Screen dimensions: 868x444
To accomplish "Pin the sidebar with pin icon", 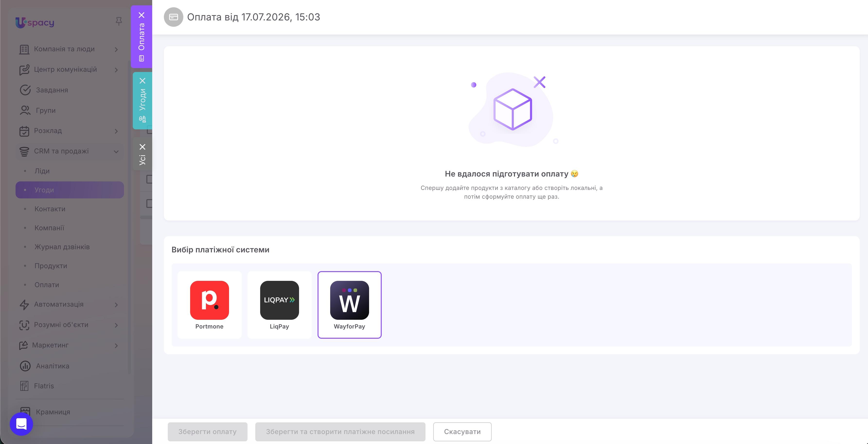I will pyautogui.click(x=119, y=22).
